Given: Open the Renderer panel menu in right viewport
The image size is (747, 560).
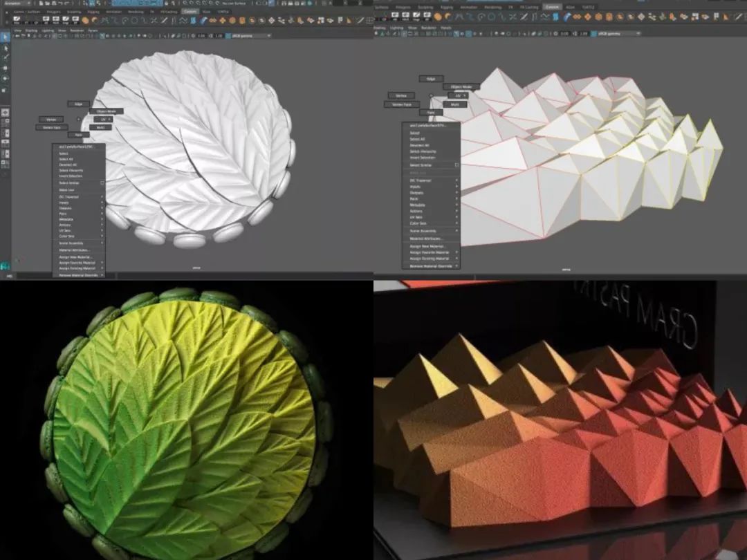Looking at the screenshot, I should (429, 28).
